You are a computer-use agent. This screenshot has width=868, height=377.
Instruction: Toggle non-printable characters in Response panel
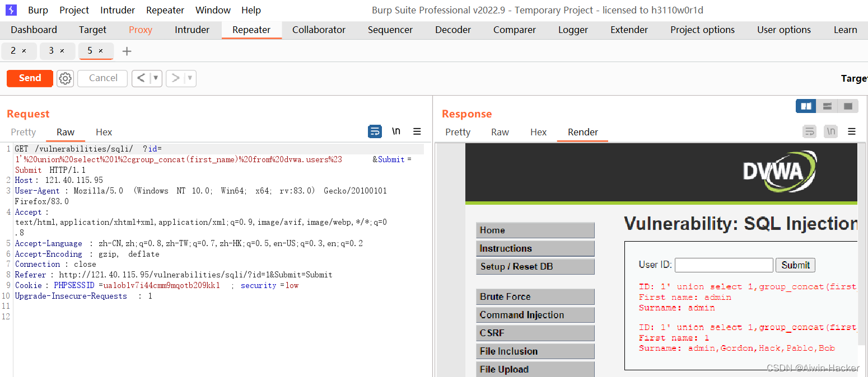(x=831, y=131)
